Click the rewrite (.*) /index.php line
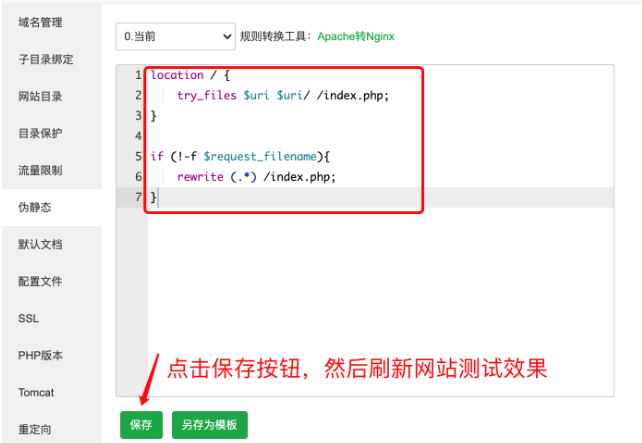The image size is (642, 443). coord(256,176)
